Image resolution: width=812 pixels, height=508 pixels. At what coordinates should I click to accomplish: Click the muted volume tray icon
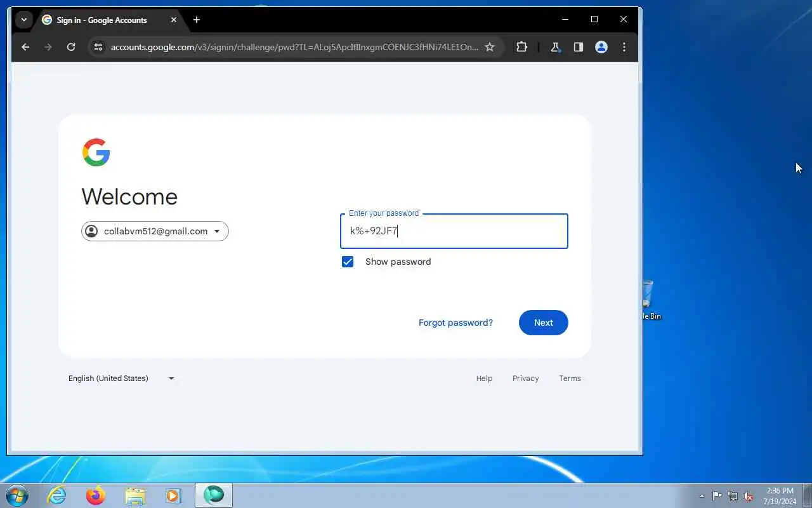[x=749, y=496]
